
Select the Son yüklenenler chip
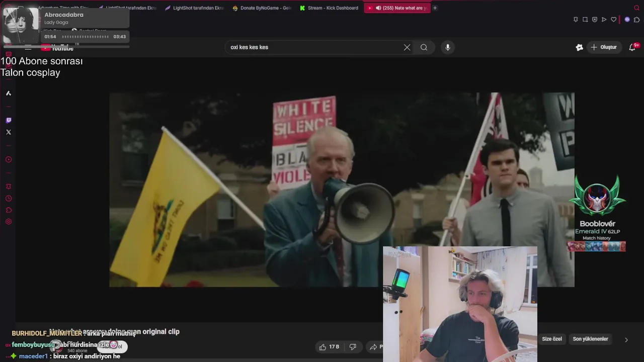591,339
